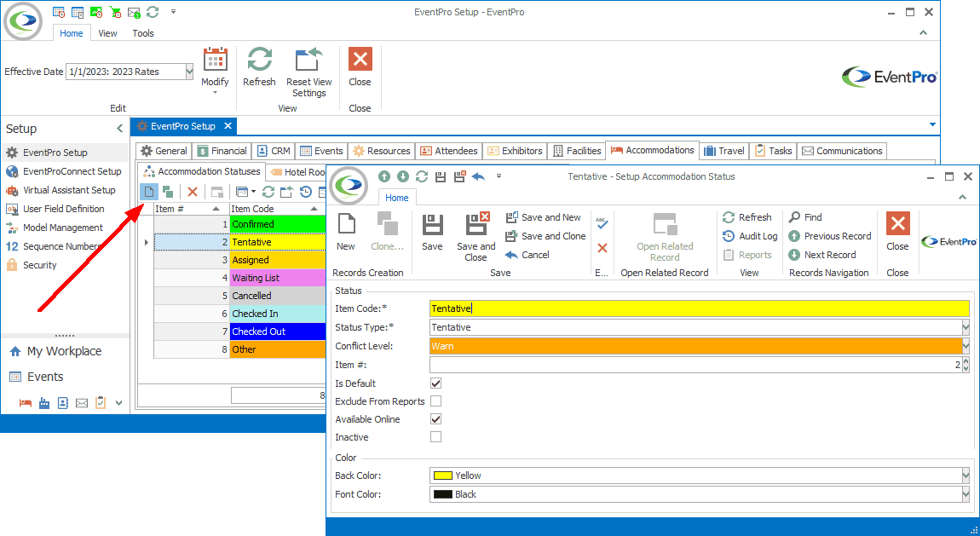Collapse status window ribbon with chevron
The height and width of the screenshot is (536, 980).
click(962, 198)
